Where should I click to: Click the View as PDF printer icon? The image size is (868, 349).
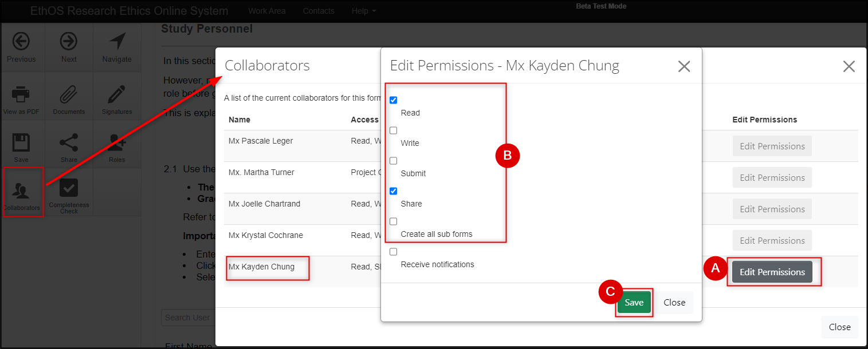21,94
